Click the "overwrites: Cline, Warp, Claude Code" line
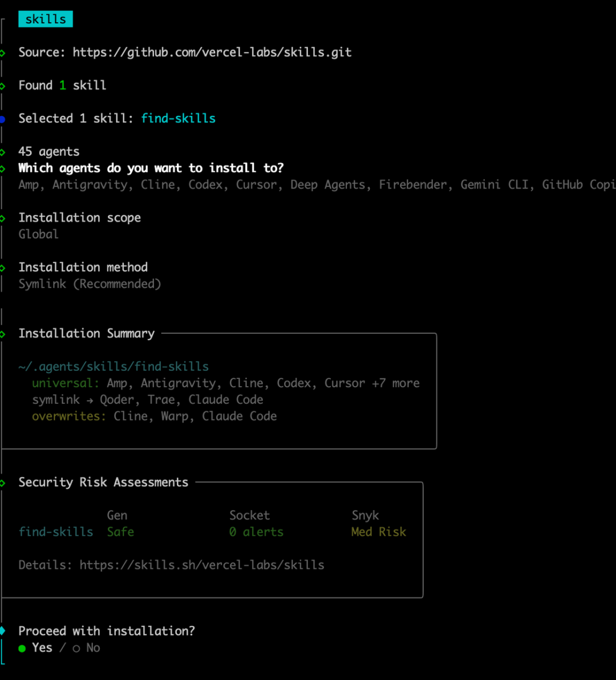Screen dimensions: 616x680 coord(155,416)
